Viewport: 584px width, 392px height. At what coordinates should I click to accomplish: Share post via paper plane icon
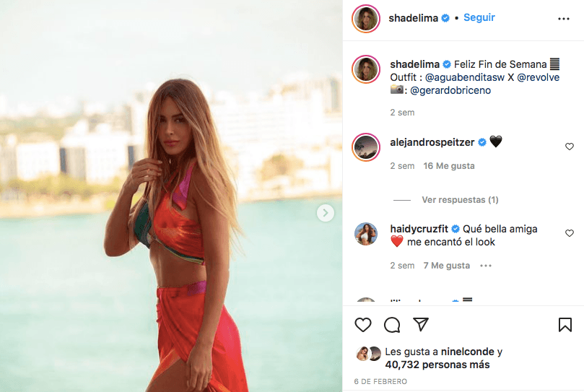(421, 324)
